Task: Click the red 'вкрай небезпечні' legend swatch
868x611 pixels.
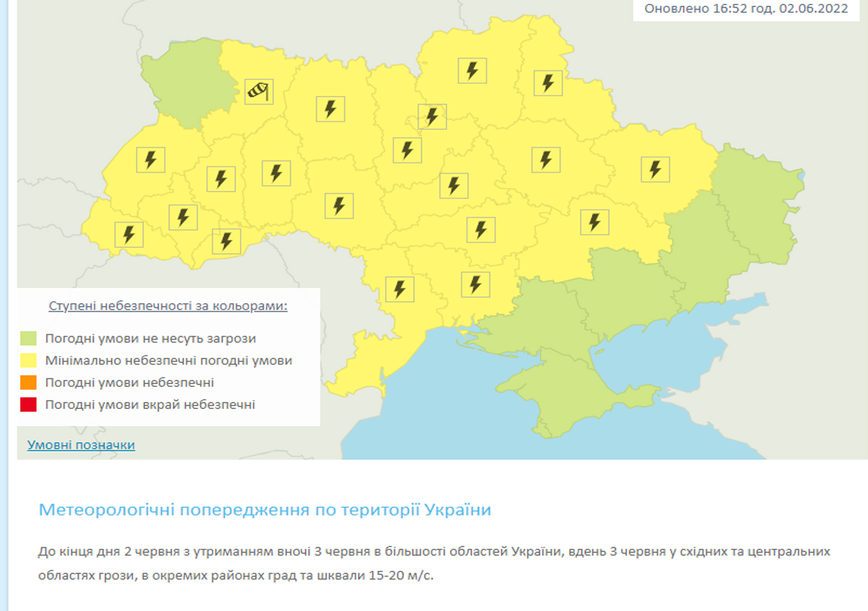Action: pyautogui.click(x=29, y=405)
